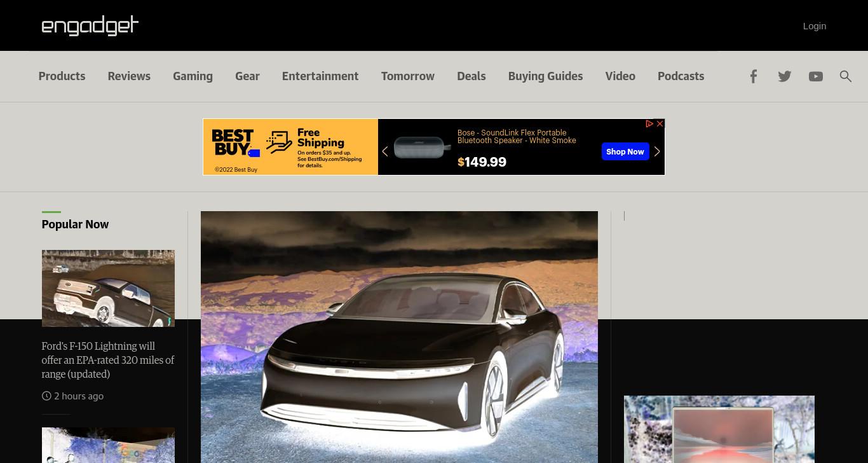Open the Ford F-150 truck thumbnail
This screenshot has height=463, width=868.
click(108, 288)
